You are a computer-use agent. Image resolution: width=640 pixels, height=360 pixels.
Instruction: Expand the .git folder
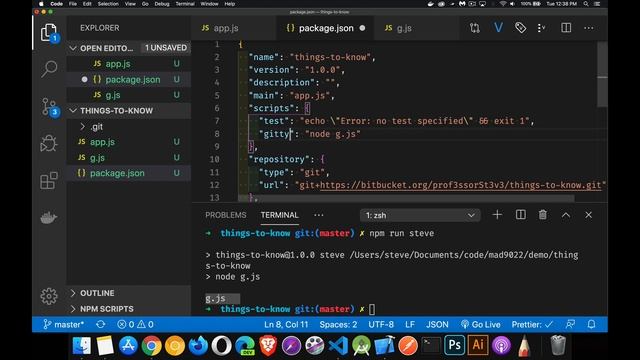click(83, 127)
